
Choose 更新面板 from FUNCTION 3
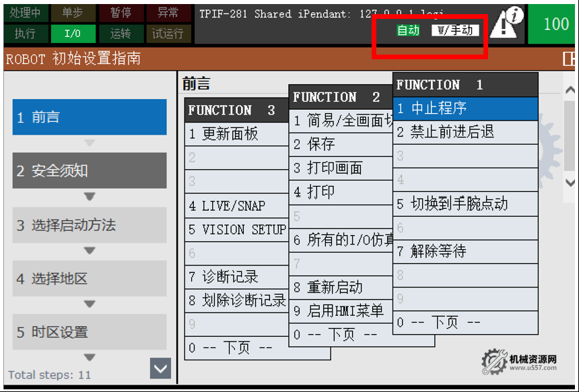point(230,134)
